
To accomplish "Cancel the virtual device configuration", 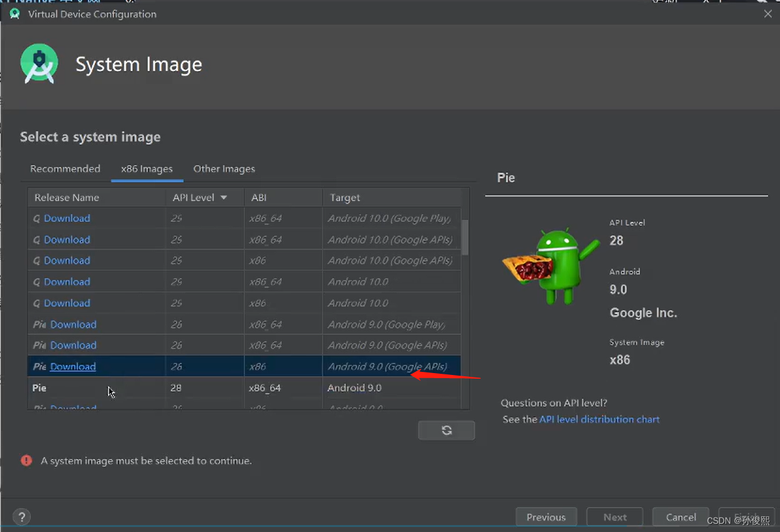I will point(681,517).
